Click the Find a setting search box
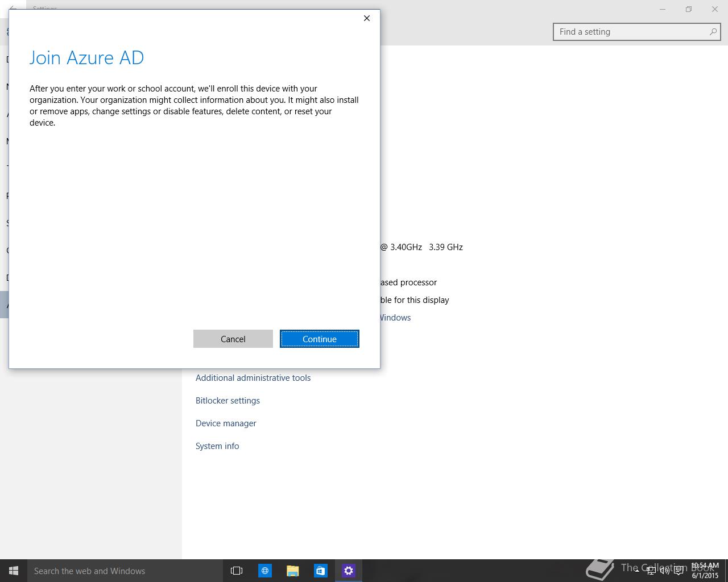Image resolution: width=728 pixels, height=582 pixels. (636, 32)
